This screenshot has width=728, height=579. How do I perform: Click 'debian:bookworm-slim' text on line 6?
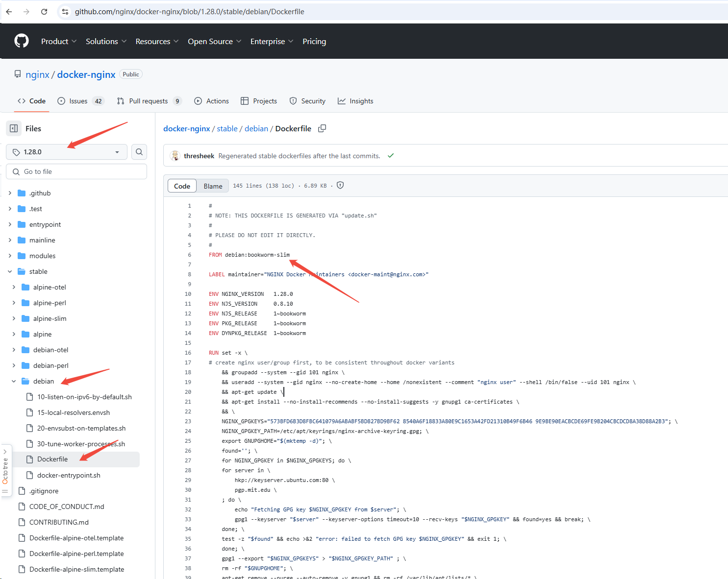pyautogui.click(x=257, y=255)
